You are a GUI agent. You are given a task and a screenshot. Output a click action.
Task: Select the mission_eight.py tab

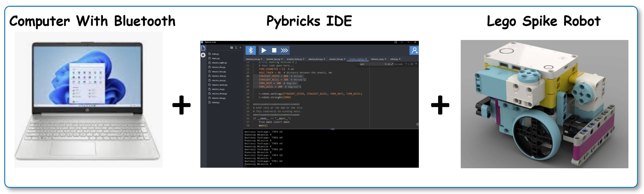357,59
